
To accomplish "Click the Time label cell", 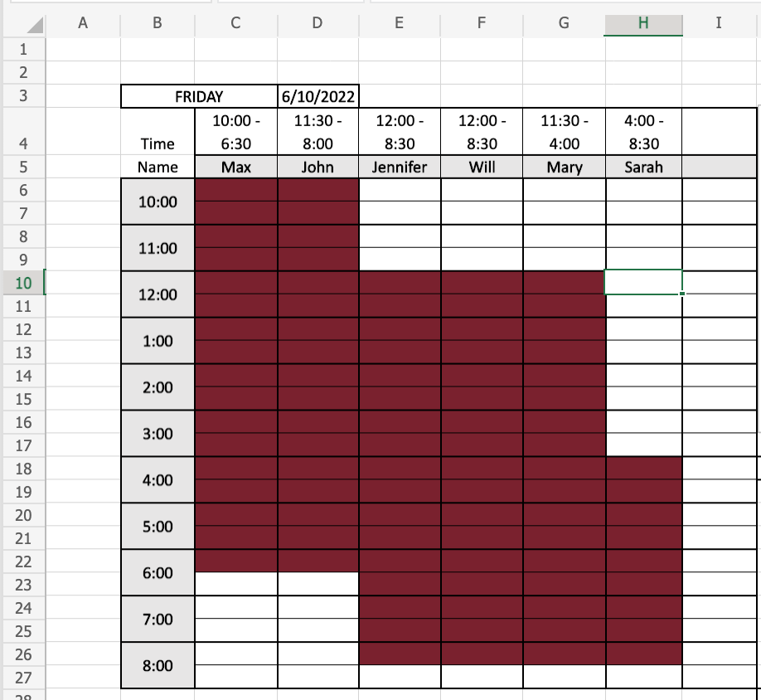I will tap(158, 132).
